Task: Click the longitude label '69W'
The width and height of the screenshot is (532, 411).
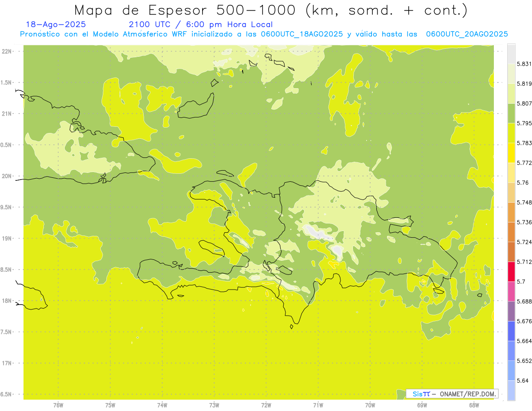Action: [422, 405]
